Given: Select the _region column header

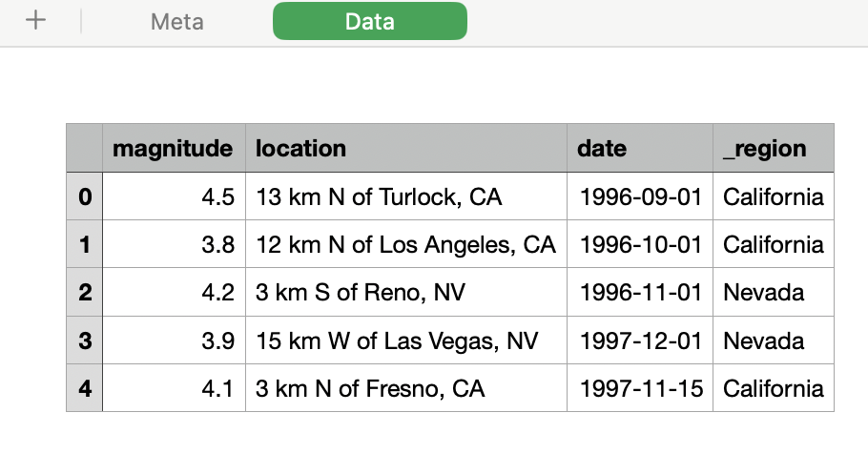Looking at the screenshot, I should point(774,148).
